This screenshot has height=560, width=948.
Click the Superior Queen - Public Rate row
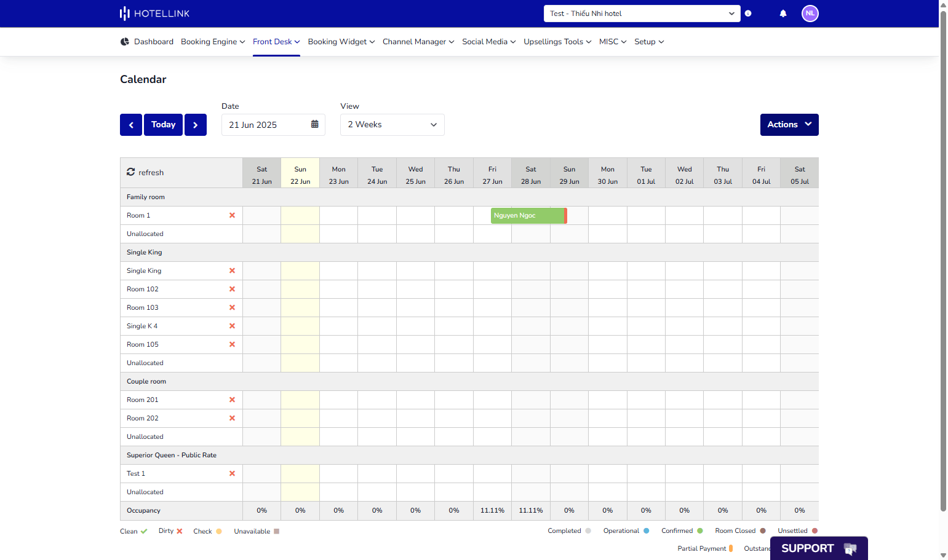469,455
